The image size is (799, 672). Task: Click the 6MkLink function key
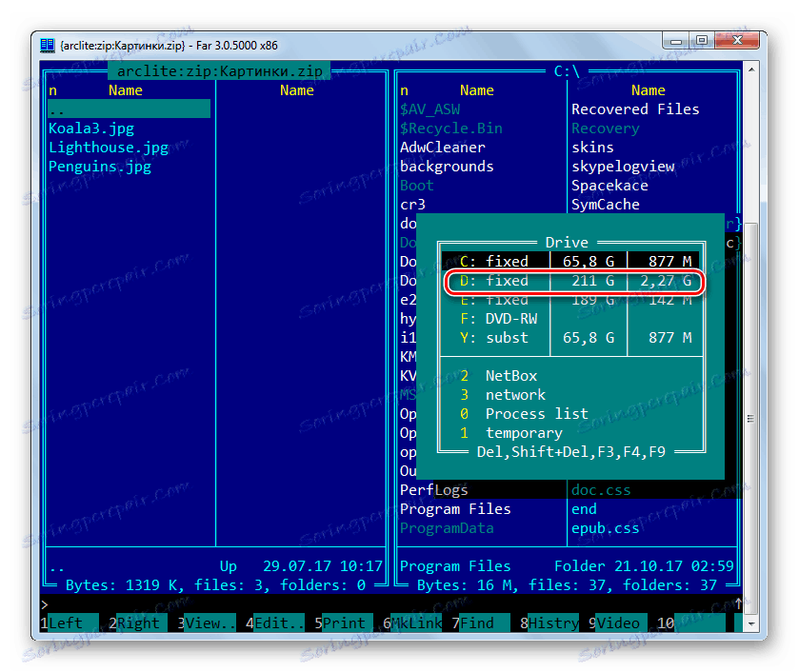click(412, 623)
